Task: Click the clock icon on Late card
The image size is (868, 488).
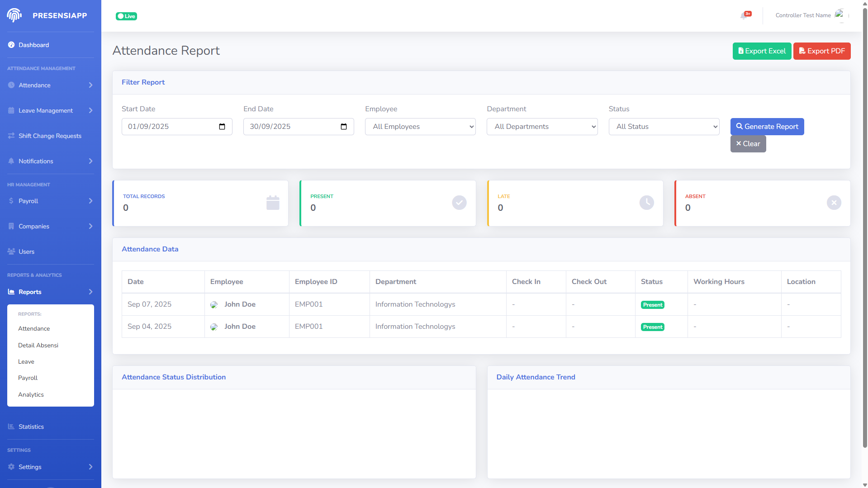Action: [646, 203]
